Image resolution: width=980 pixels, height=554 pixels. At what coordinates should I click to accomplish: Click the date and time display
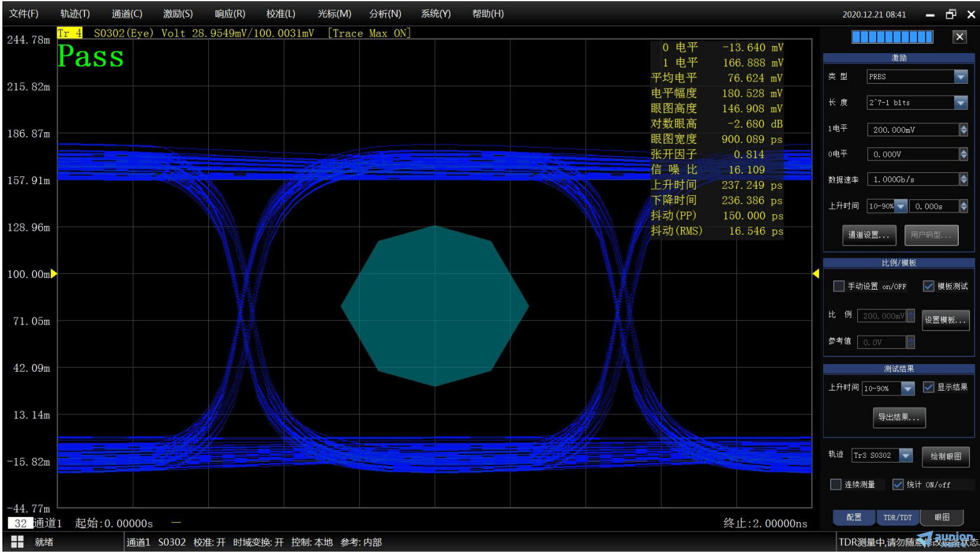(x=874, y=14)
